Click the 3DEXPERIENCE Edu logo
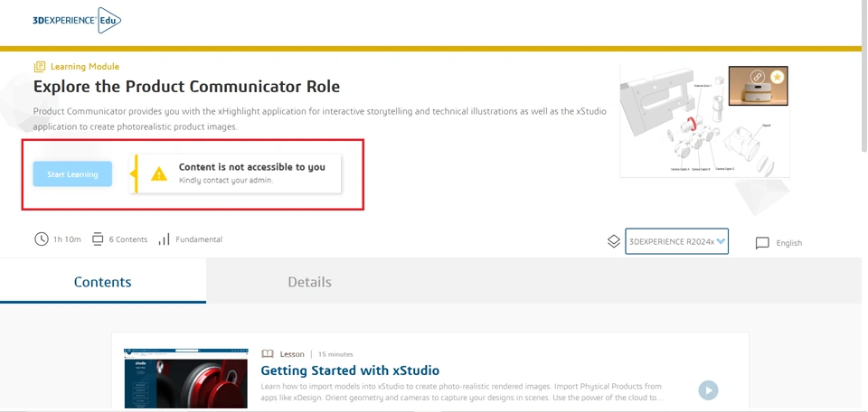 pyautogui.click(x=76, y=21)
